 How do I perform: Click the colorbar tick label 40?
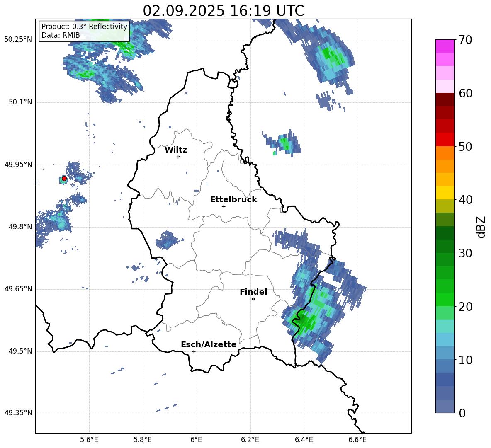point(465,200)
